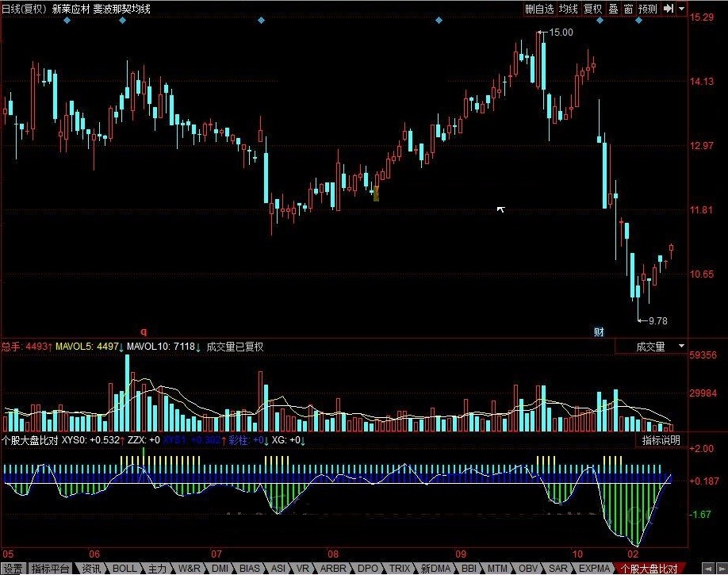Screen dimensions: 728x575
Task: Click the 新莱应材 stock name title
Action: (x=71, y=9)
